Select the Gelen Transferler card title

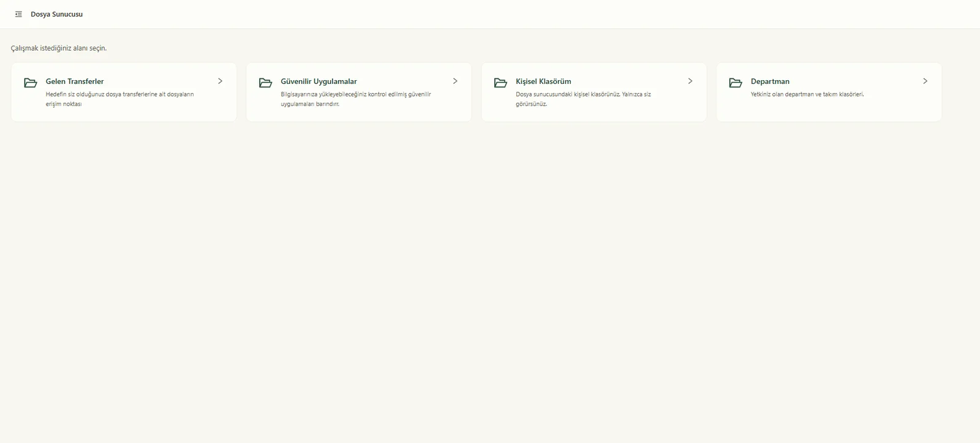pyautogui.click(x=75, y=81)
